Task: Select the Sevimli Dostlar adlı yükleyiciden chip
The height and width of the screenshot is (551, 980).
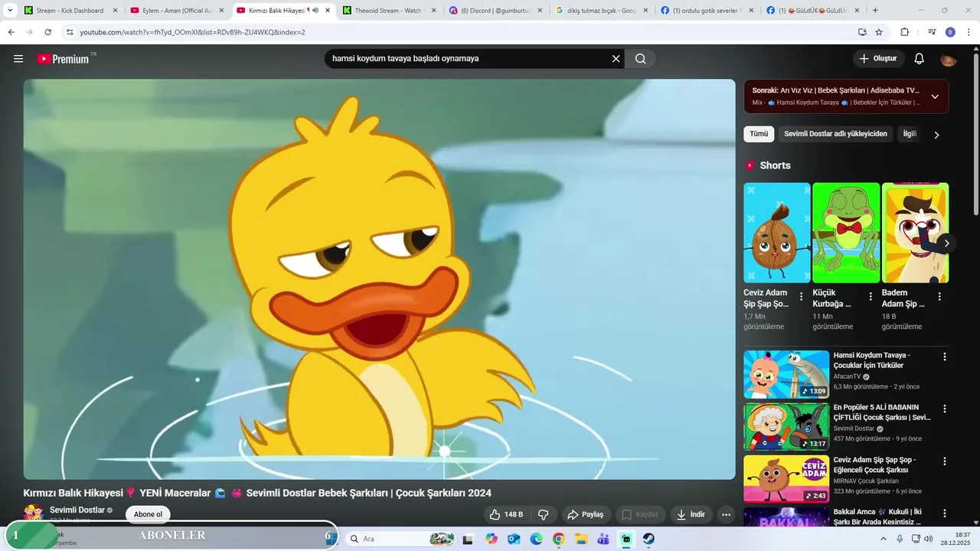Action: point(835,134)
